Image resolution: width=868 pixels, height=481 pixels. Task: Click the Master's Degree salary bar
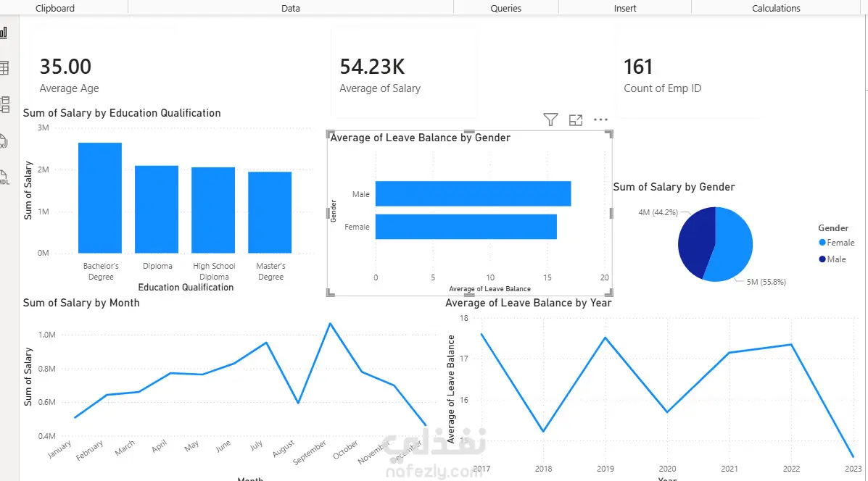(x=270, y=212)
